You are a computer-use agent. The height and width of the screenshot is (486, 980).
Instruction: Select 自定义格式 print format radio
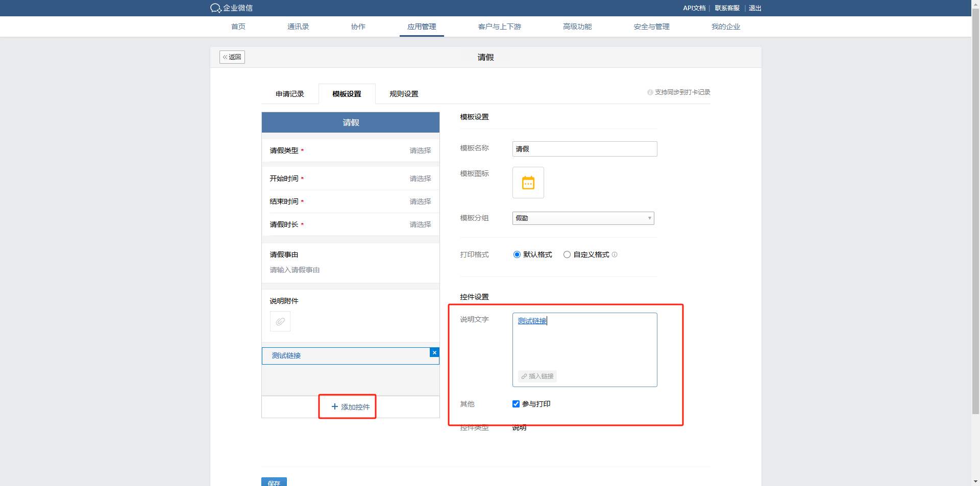pos(567,254)
